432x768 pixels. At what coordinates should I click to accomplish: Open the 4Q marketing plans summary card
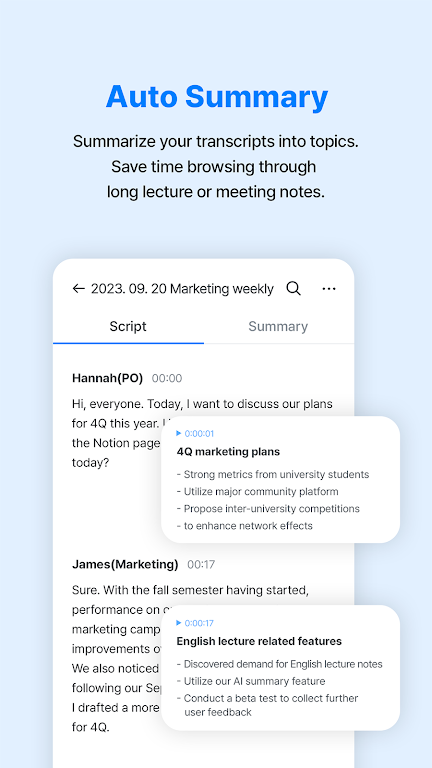(x=280, y=480)
